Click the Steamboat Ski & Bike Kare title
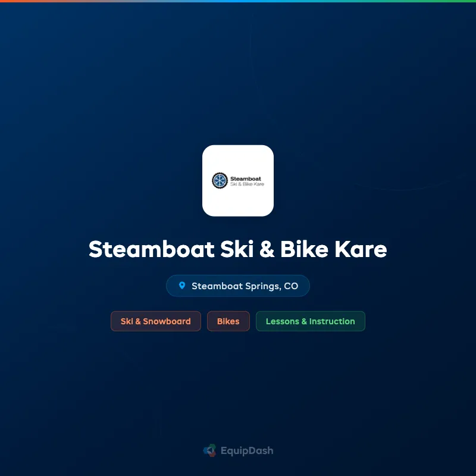The image size is (476, 476). [x=238, y=250]
